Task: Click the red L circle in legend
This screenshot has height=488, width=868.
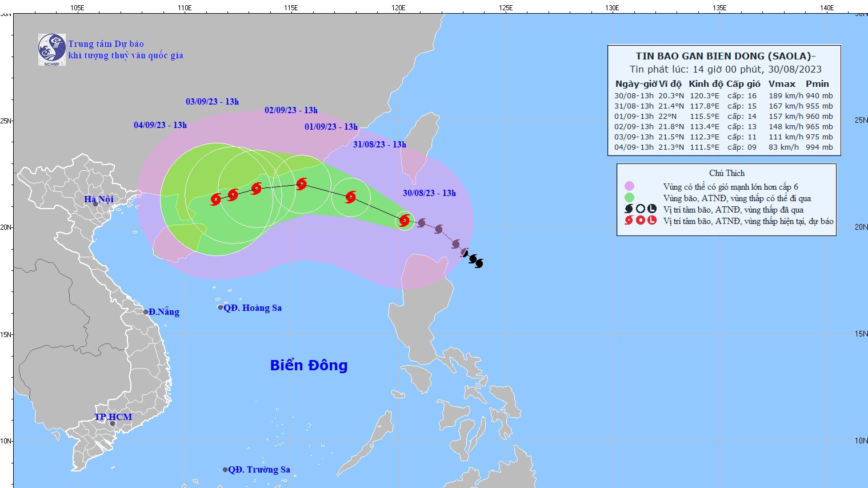Action: 652,221
